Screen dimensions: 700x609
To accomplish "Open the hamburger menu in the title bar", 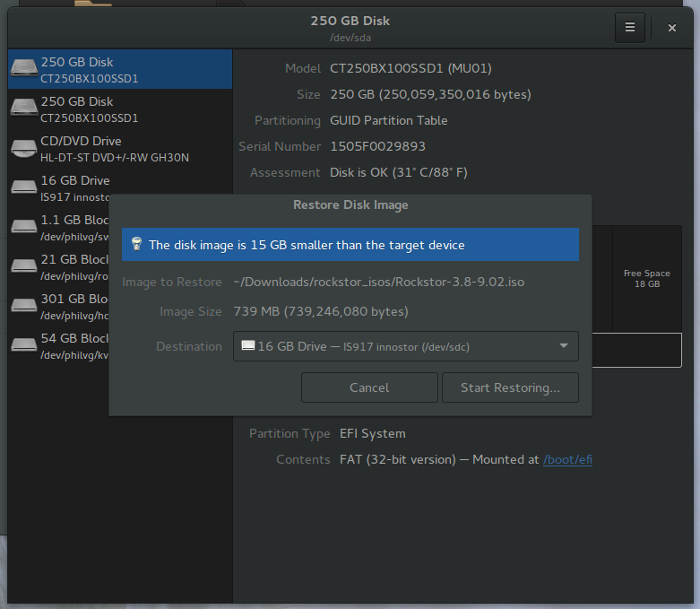I will pos(629,28).
